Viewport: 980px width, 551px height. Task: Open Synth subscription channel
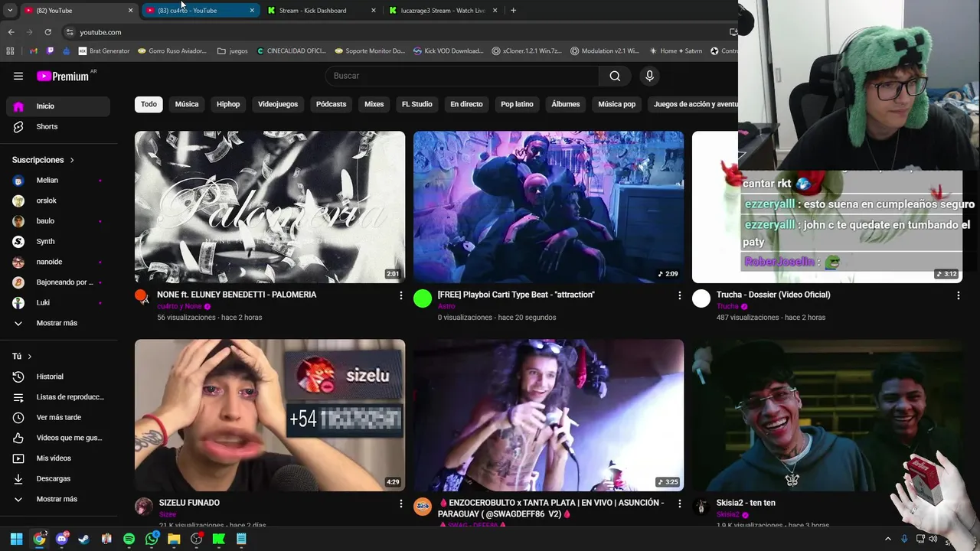tap(58, 241)
